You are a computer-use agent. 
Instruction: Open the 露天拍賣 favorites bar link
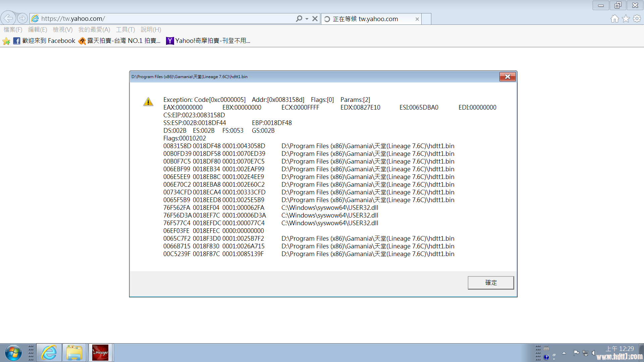[120, 41]
